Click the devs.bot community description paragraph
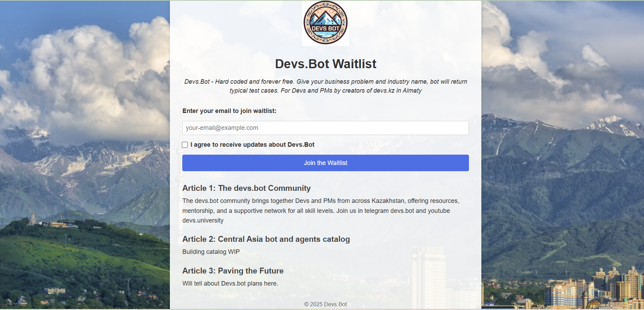Image resolution: width=644 pixels, height=310 pixels. [x=321, y=210]
